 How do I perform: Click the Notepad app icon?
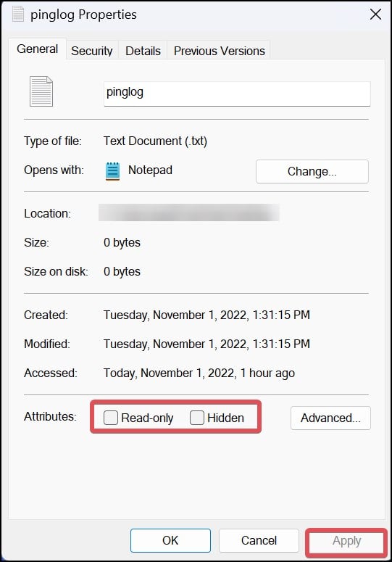point(113,171)
